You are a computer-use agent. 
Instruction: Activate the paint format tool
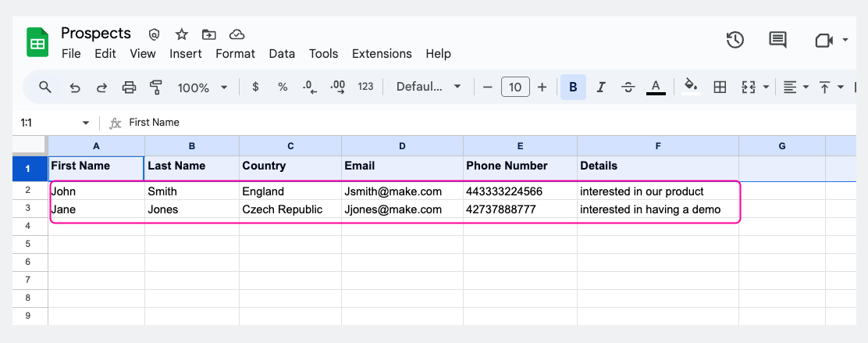(x=156, y=87)
